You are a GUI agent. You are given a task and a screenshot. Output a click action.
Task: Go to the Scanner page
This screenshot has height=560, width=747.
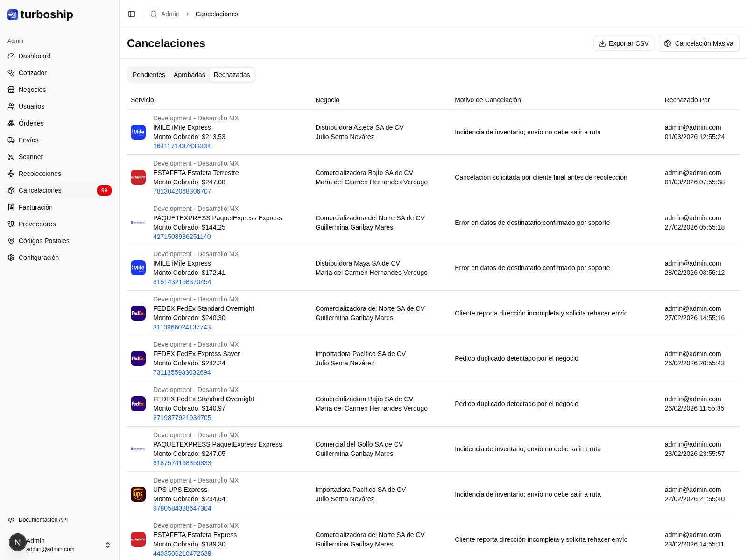[x=31, y=157]
